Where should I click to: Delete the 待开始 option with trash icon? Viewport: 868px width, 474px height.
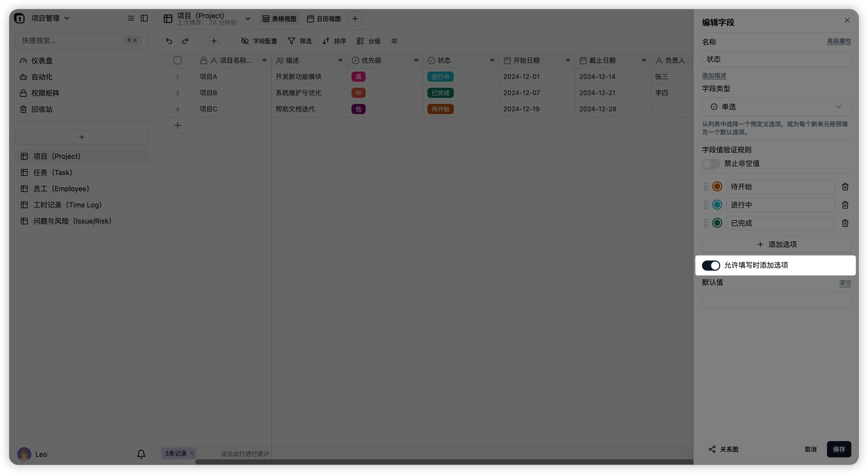point(845,187)
